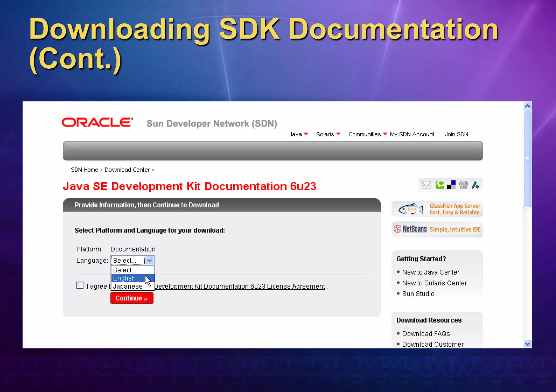The width and height of the screenshot is (556, 392).
Task: Open Download Center breadcrumb
Action: (127, 170)
